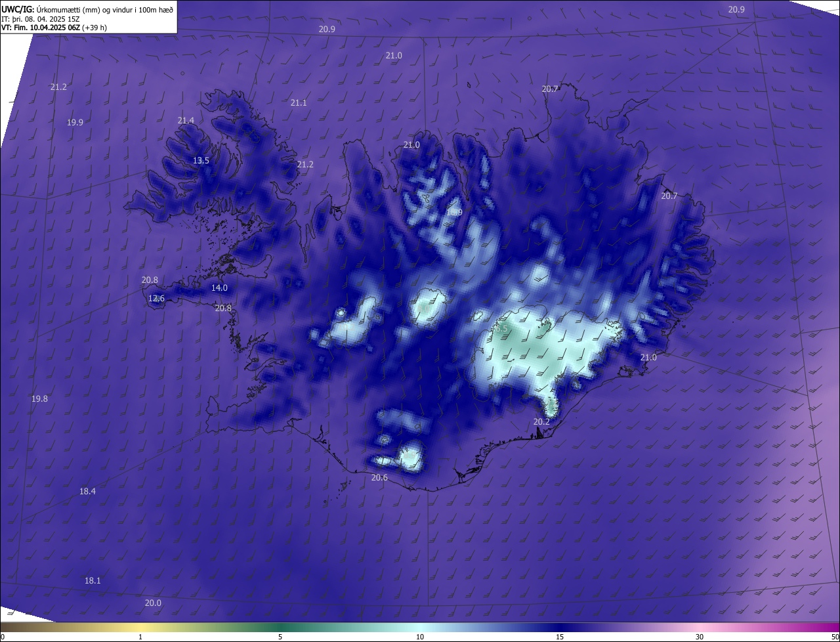Select the 13.5 value over the Westfjords
The image size is (840, 642).
point(201,161)
